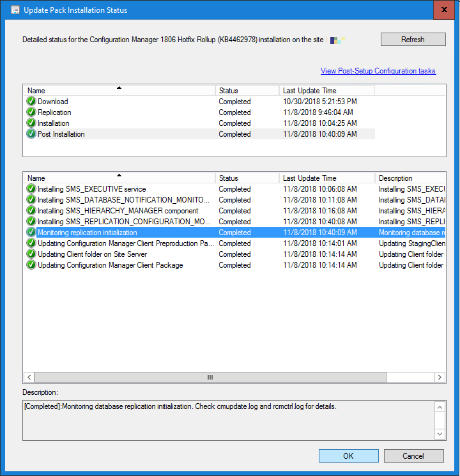The height and width of the screenshot is (476, 460).
Task: Select Installing SMS_REPLICATION_CONFIGURATION_MO... row
Action: click(x=234, y=221)
